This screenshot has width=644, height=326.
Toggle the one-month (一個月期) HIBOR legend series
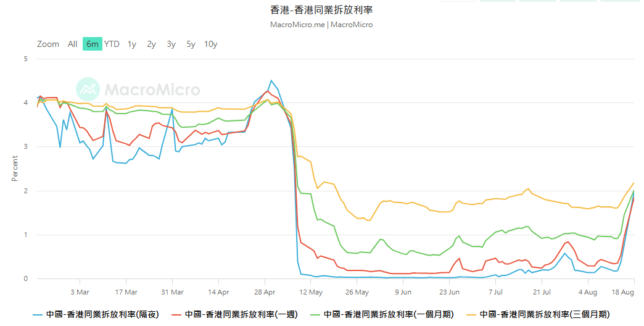(x=389, y=314)
